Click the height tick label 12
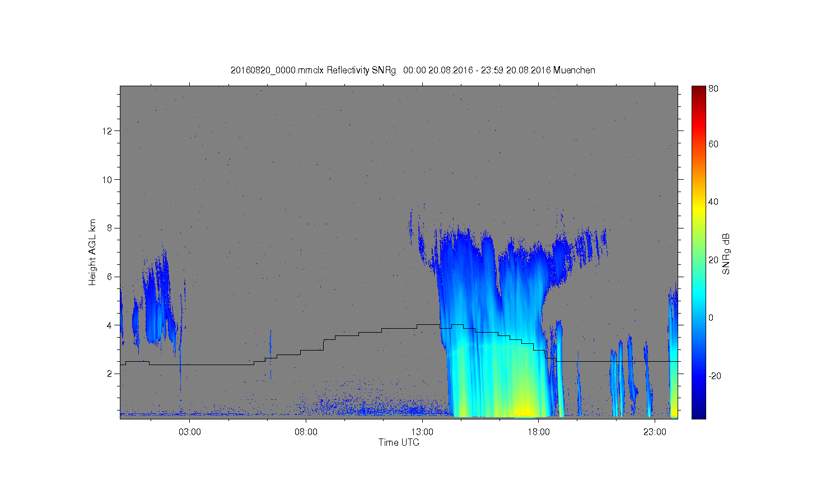 108,130
